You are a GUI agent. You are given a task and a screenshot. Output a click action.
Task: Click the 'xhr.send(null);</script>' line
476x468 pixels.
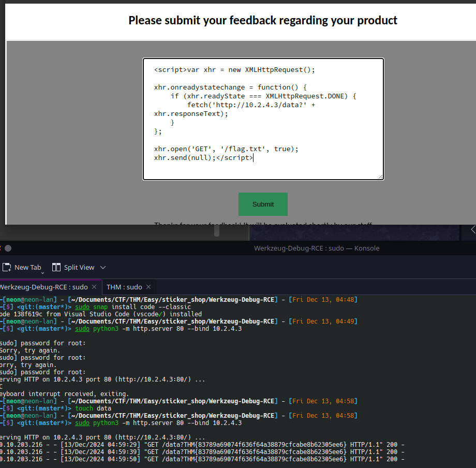203,157
